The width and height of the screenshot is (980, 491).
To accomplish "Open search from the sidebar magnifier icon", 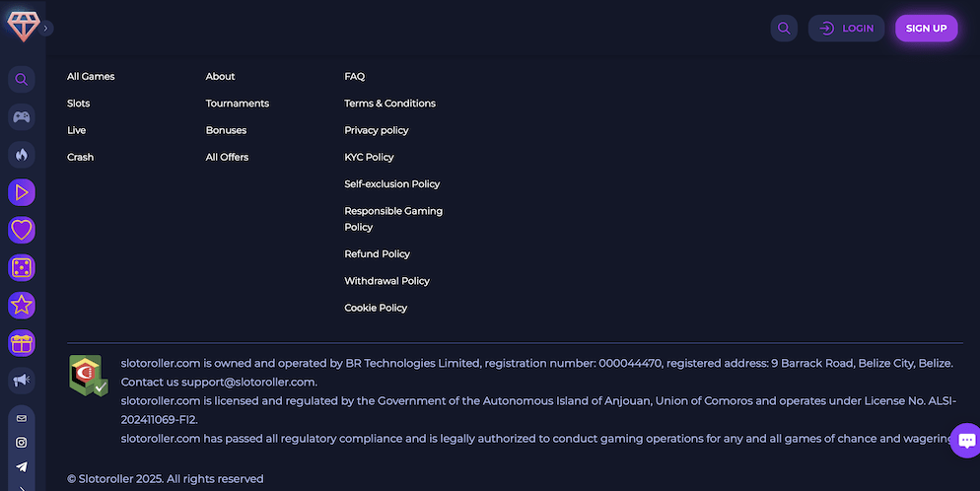I will pyautogui.click(x=22, y=80).
